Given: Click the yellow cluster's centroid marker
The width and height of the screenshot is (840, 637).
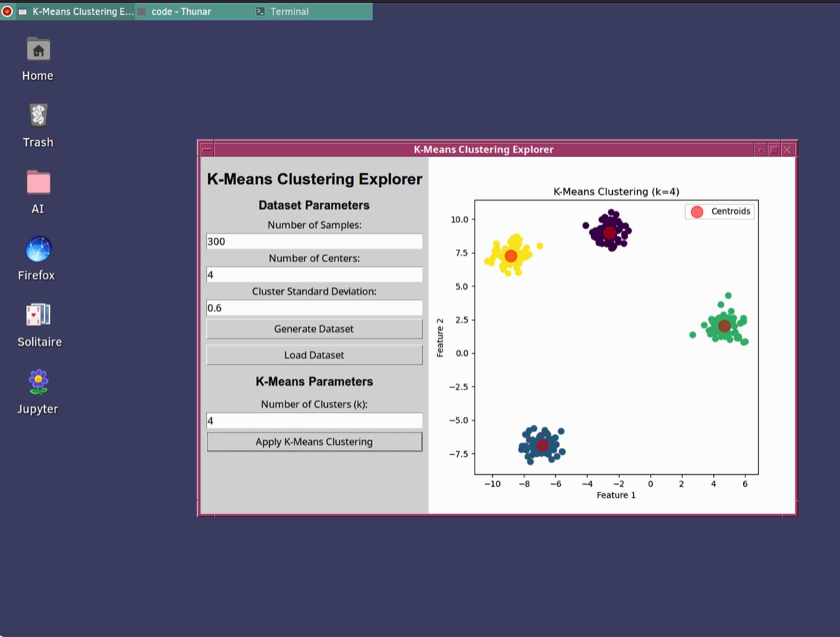Looking at the screenshot, I should (x=510, y=256).
